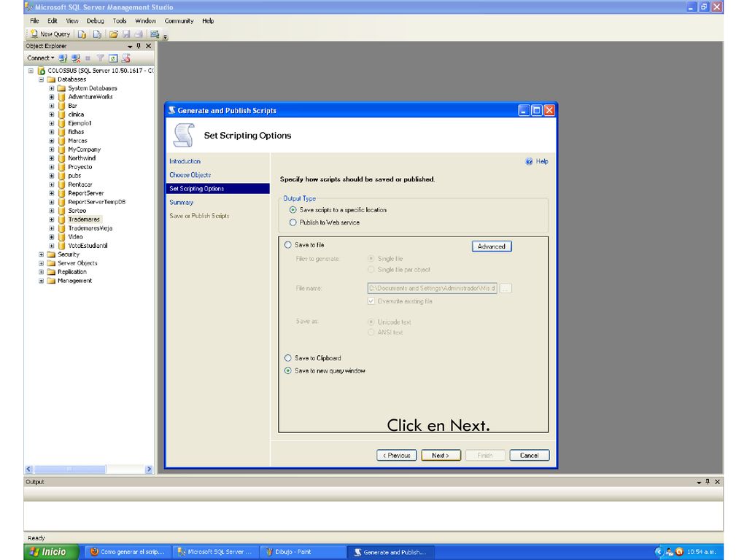The height and width of the screenshot is (560, 747).
Task: Select the Save to file radio
Action: click(287, 245)
